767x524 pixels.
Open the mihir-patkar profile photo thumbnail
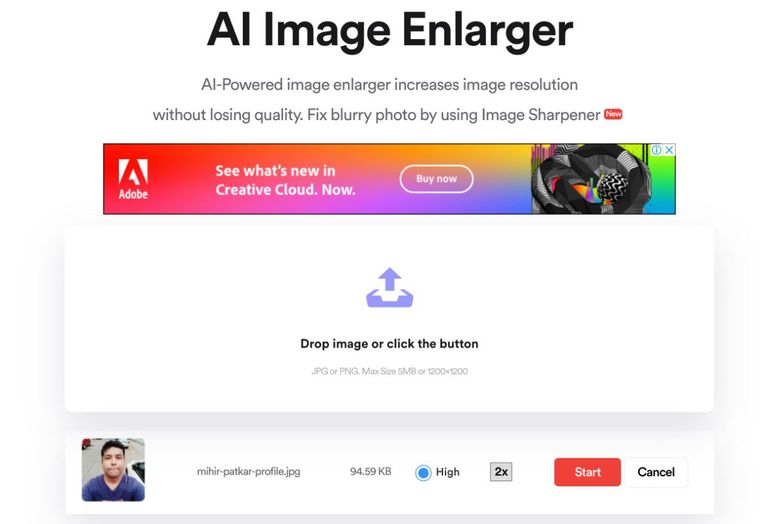113,470
